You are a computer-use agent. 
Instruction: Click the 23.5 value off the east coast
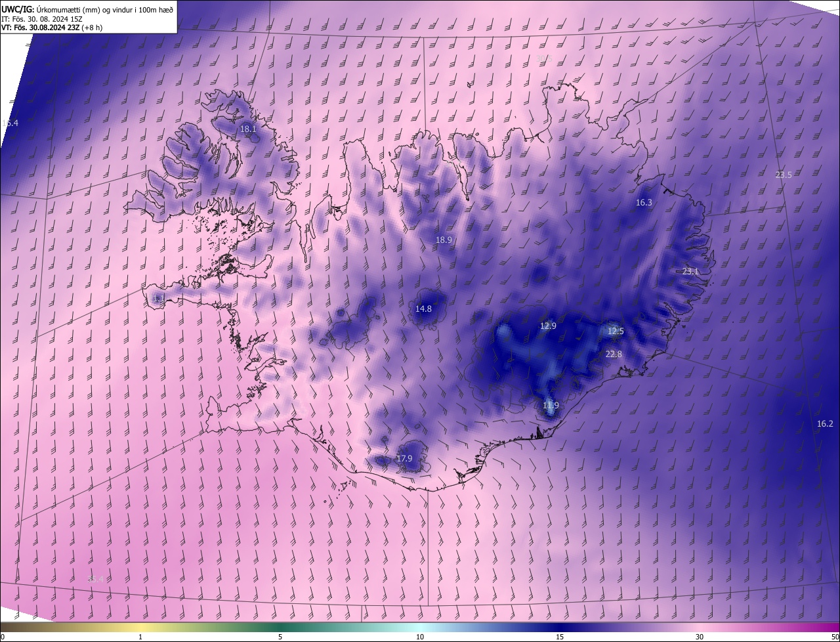pos(784,175)
